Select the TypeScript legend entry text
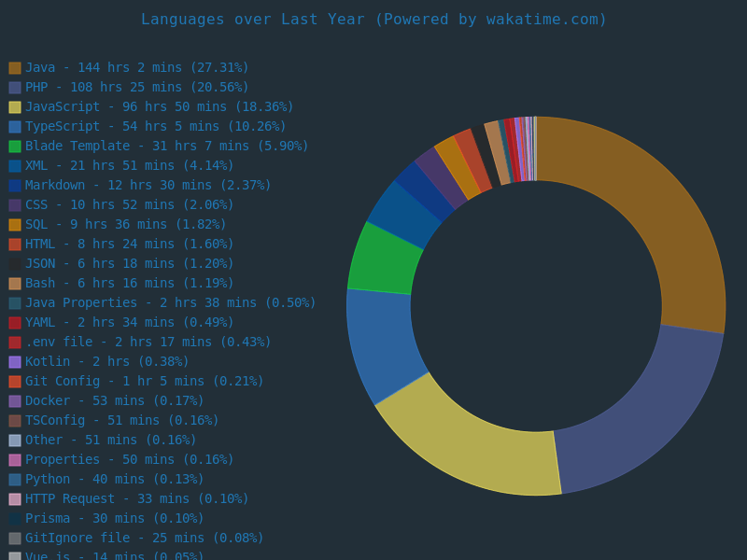 click(x=155, y=126)
